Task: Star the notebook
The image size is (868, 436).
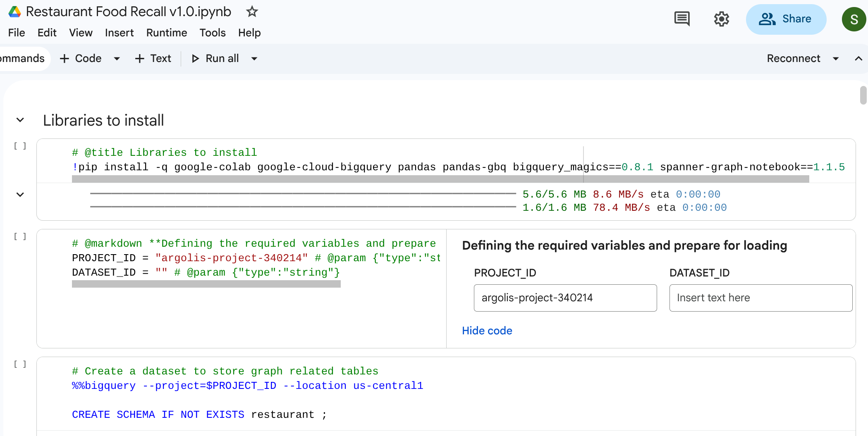Action: tap(251, 12)
